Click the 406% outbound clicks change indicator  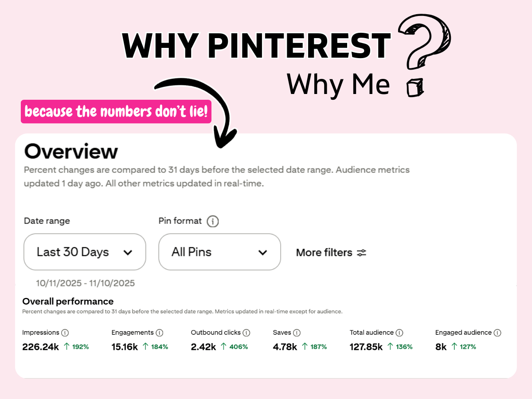pos(235,347)
